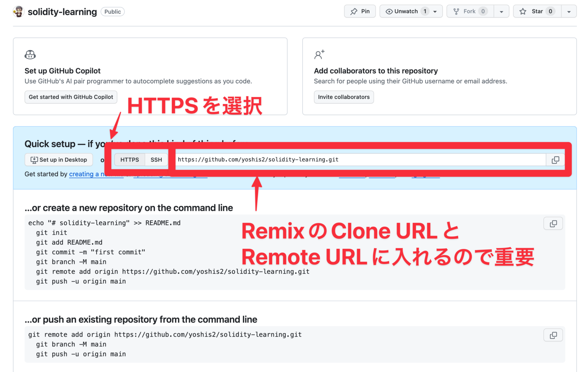Click Set up in Desktop button
This screenshot has width=588, height=372.
coord(59,160)
